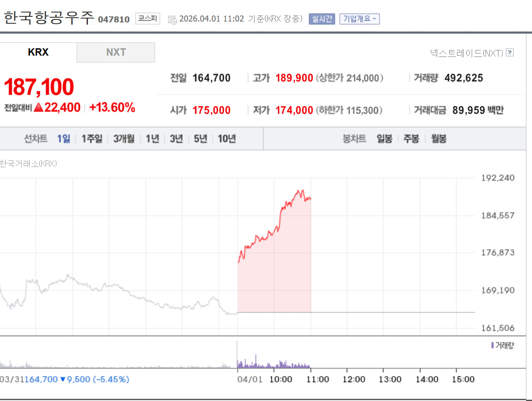
Task: Click timestamp 2026.04.01 11:02
Action: tap(211, 19)
